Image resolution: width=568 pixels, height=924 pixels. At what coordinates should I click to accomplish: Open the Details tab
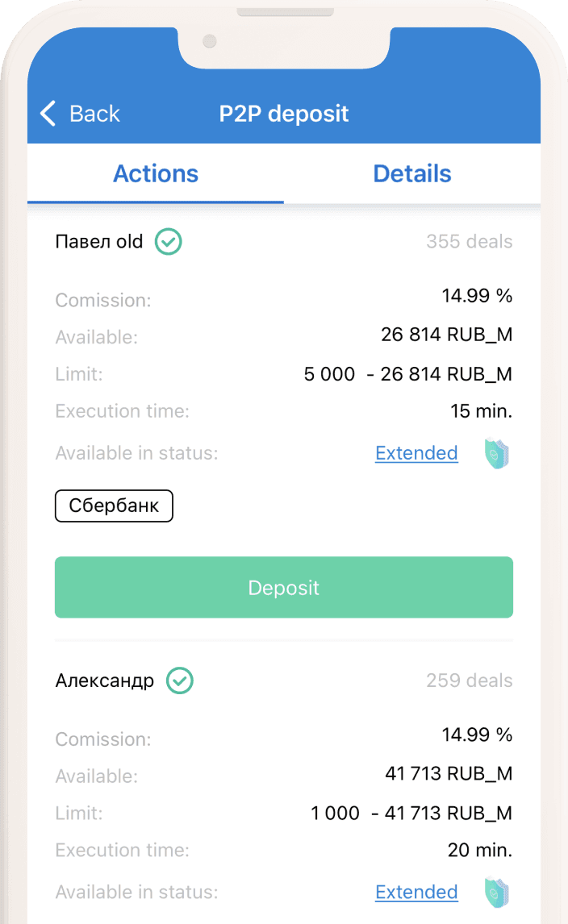pyautogui.click(x=412, y=174)
